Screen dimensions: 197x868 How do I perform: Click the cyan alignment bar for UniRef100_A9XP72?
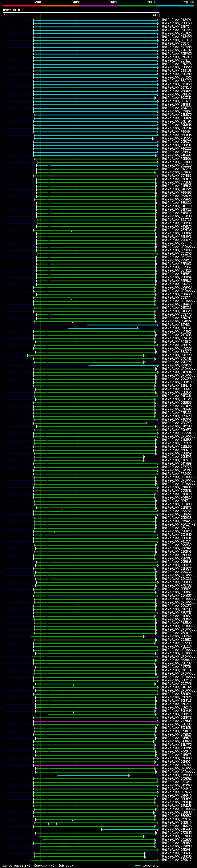coord(124,365)
